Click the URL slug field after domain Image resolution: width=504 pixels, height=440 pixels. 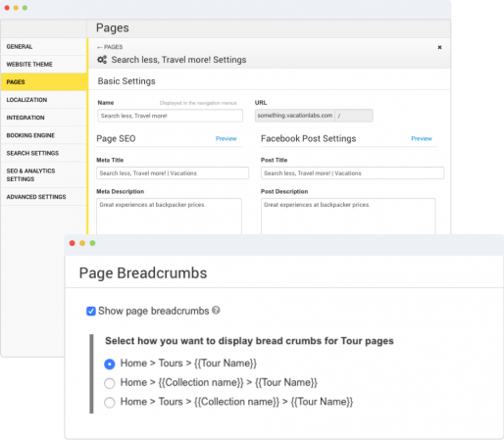tap(354, 116)
